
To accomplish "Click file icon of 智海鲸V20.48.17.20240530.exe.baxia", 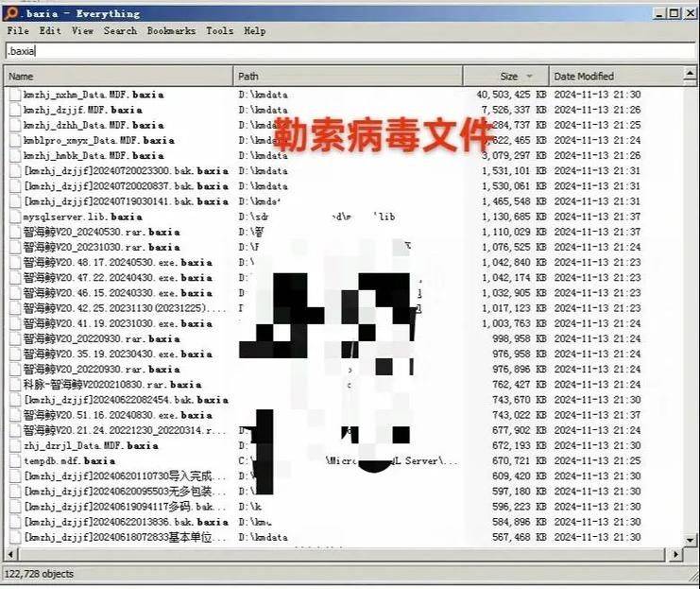I will (16, 262).
